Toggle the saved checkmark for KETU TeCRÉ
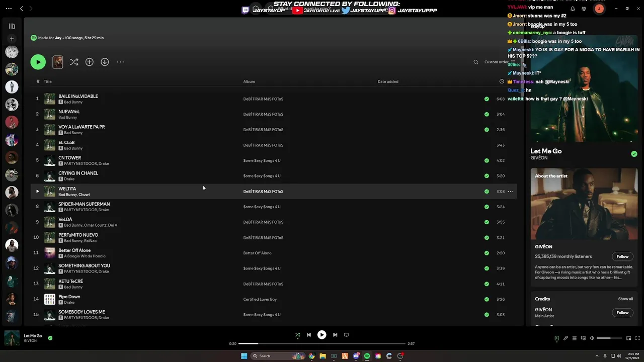 [x=487, y=284]
